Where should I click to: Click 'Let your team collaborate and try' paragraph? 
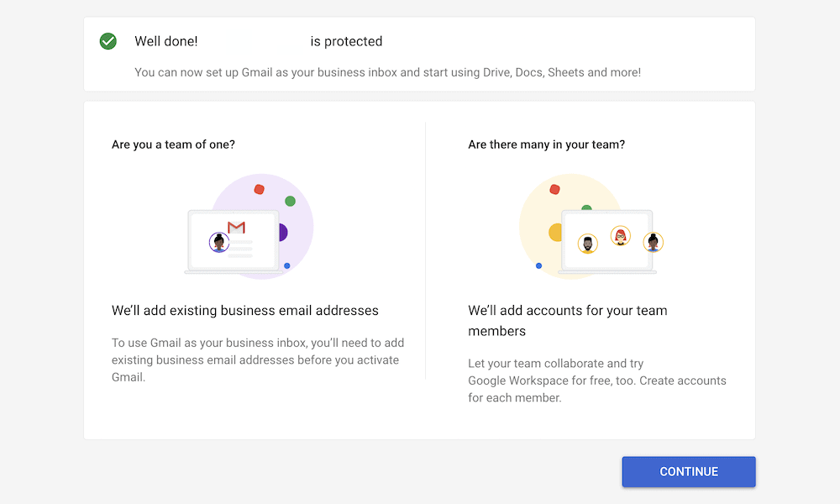[x=597, y=381]
